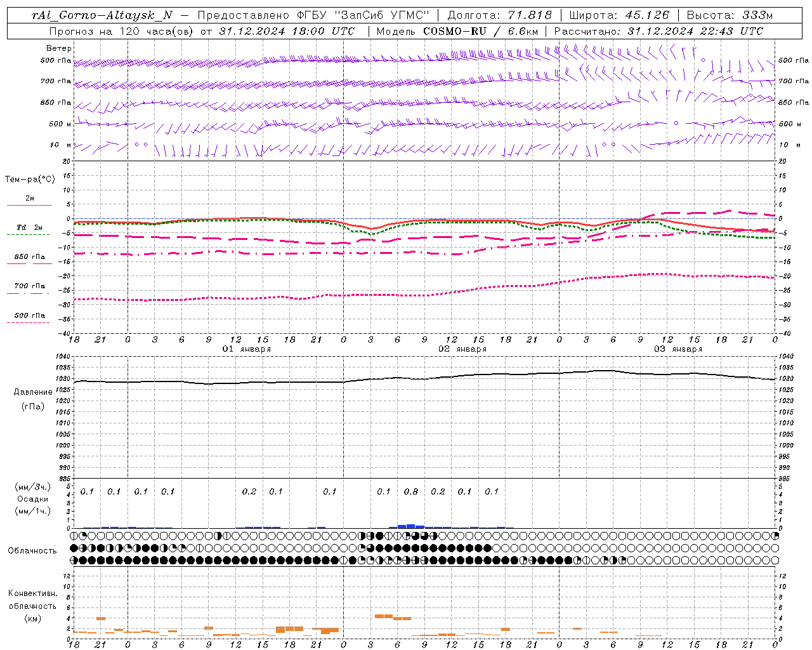Click the 700 гПа temperature legend label
812x650 pixels.
[x=30, y=286]
